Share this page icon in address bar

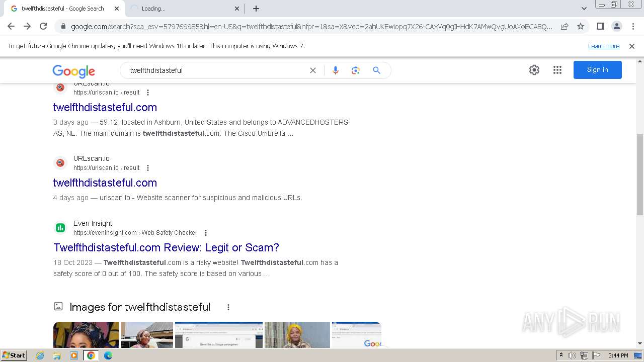point(565,27)
